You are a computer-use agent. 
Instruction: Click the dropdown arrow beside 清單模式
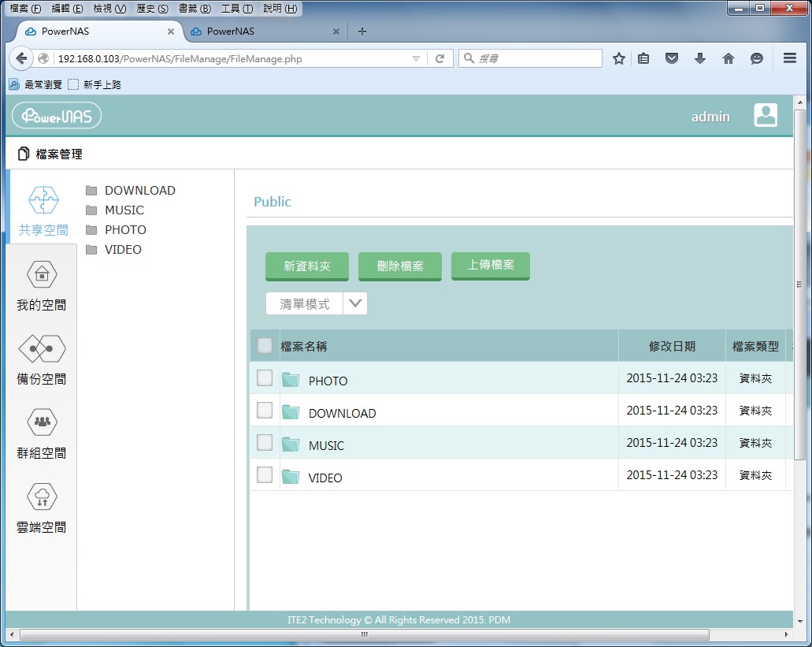[355, 303]
